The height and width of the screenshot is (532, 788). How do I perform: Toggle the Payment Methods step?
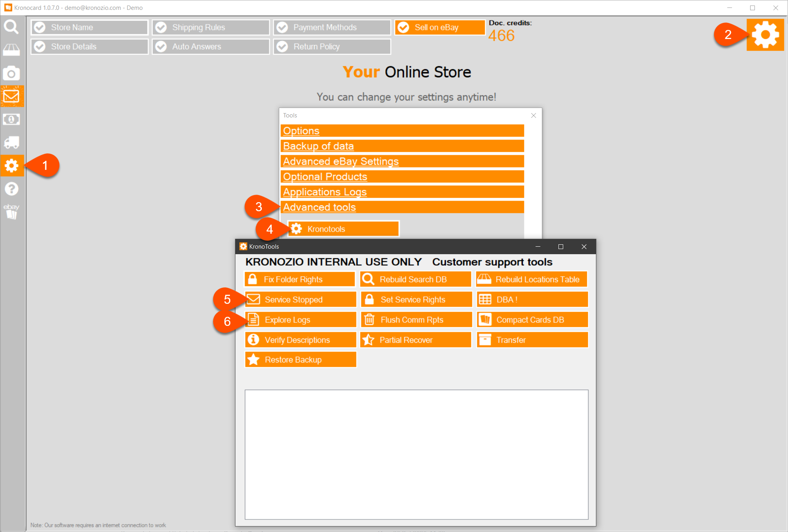pos(332,27)
